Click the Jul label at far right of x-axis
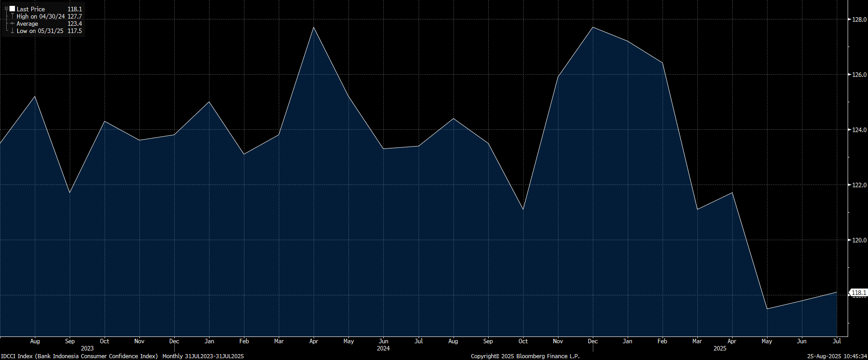 pos(837,341)
